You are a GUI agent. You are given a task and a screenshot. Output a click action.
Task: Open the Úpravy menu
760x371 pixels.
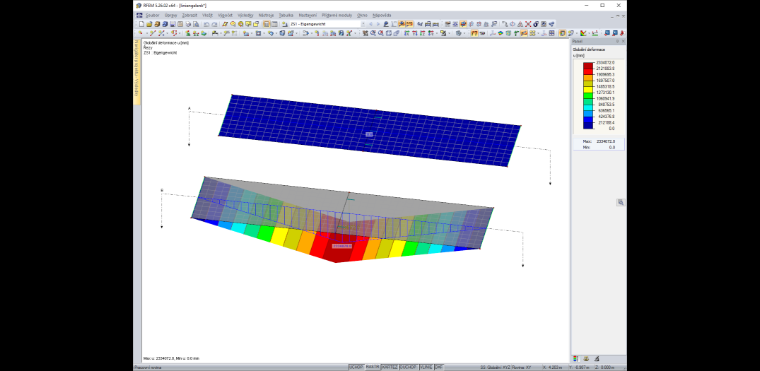coord(171,15)
